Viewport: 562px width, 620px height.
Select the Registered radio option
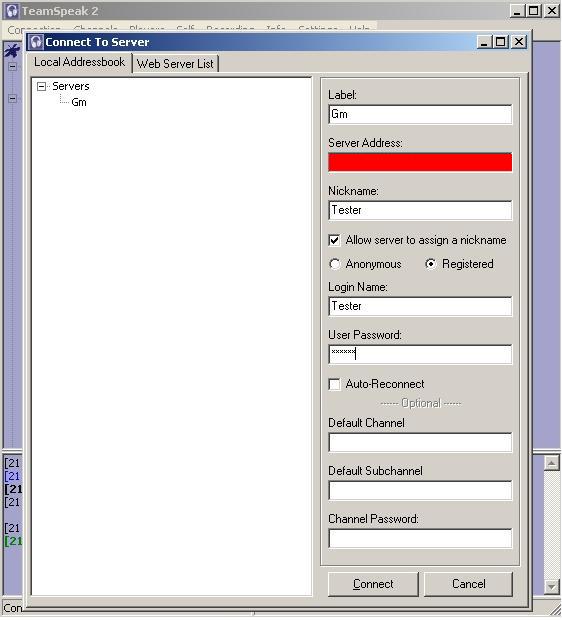[431, 265]
